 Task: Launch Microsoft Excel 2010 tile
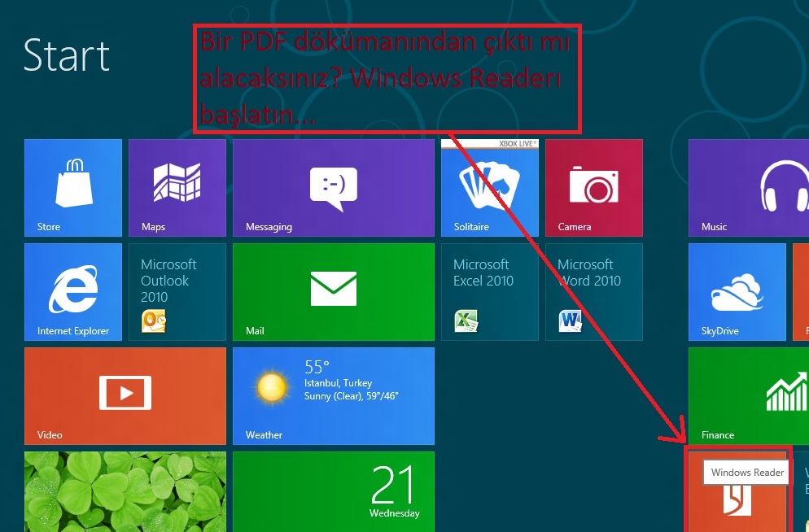tap(490, 292)
